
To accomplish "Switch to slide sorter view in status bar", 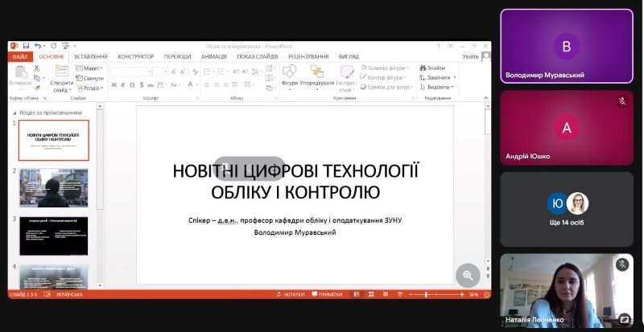I will click(383, 295).
